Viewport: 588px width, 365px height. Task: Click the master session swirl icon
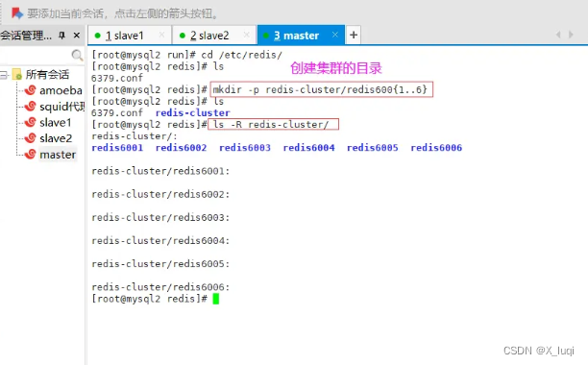click(30, 154)
